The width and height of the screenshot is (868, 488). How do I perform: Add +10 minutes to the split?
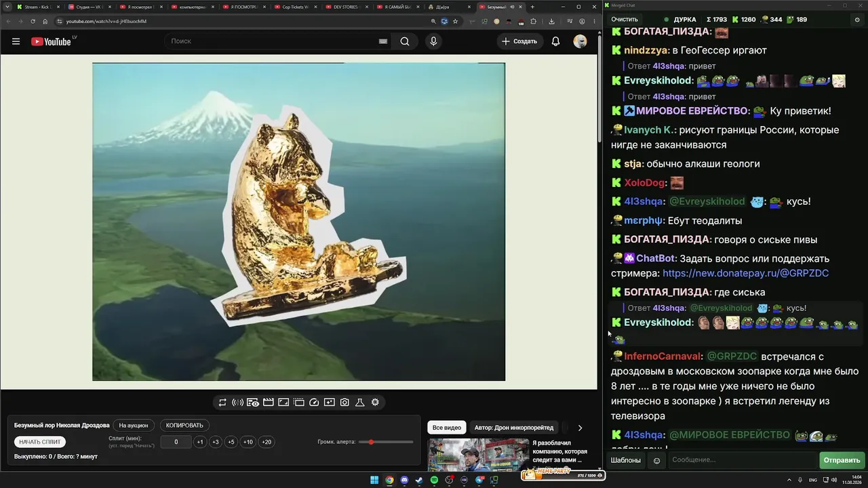pyautogui.click(x=248, y=442)
